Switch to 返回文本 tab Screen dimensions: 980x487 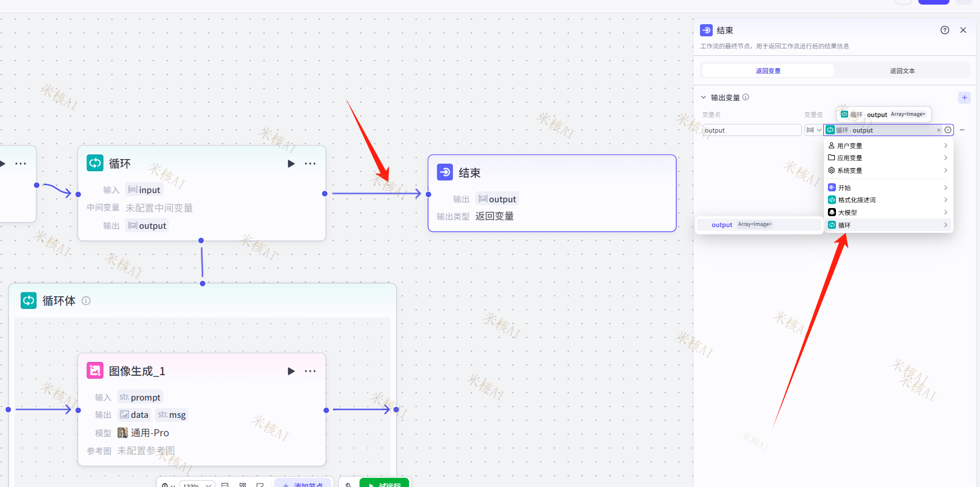pyautogui.click(x=902, y=71)
